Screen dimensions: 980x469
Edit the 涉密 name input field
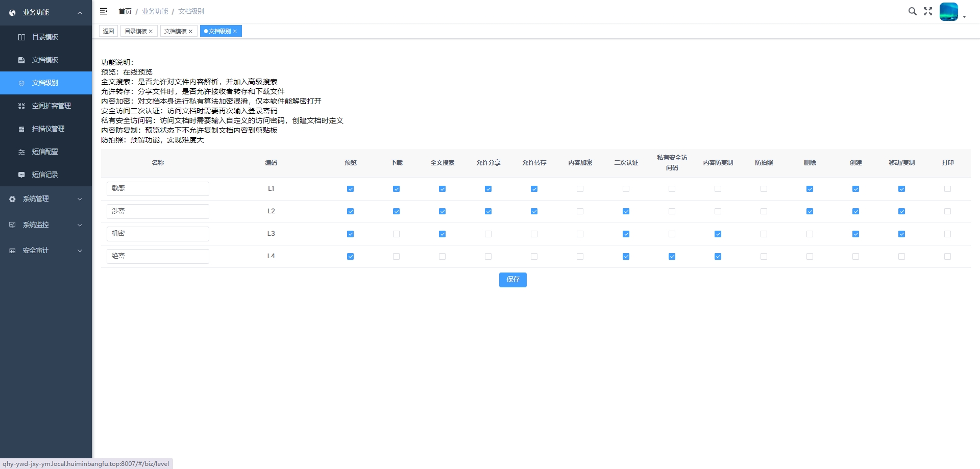coord(158,211)
